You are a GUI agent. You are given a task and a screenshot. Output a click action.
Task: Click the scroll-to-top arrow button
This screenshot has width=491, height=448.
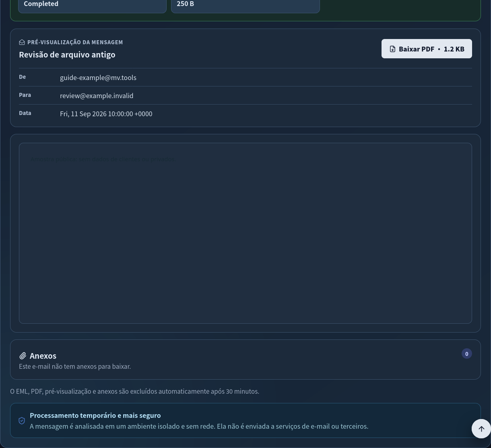[481, 429]
